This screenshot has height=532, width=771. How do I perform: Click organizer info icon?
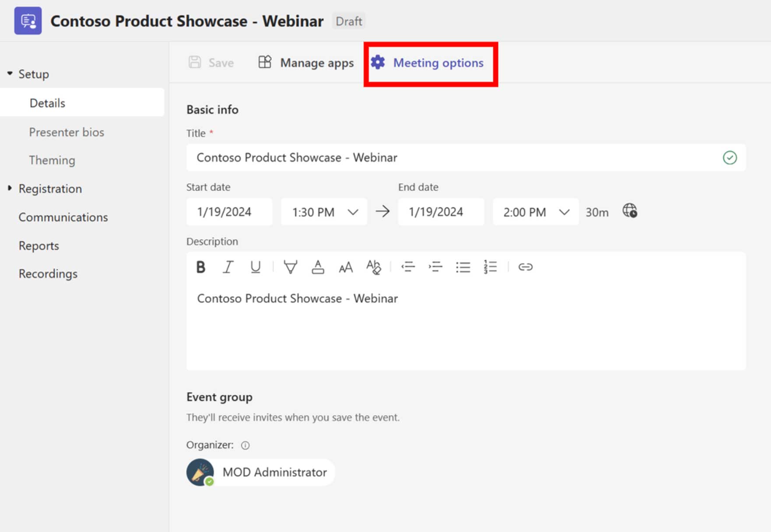[x=245, y=445]
